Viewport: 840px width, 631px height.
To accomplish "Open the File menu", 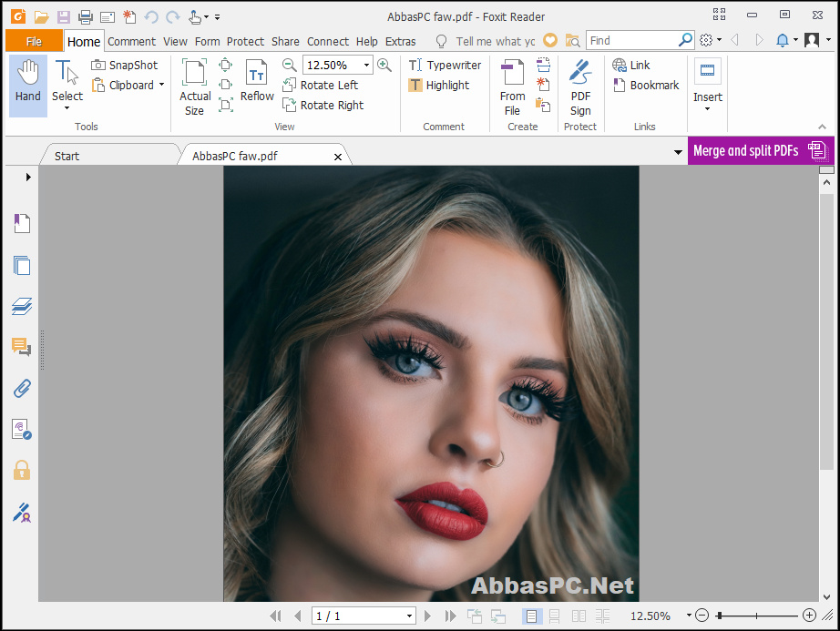I will pyautogui.click(x=34, y=41).
